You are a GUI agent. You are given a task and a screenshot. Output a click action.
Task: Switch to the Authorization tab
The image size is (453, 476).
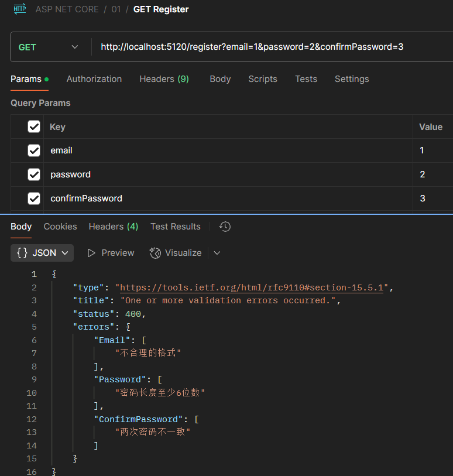[94, 79]
